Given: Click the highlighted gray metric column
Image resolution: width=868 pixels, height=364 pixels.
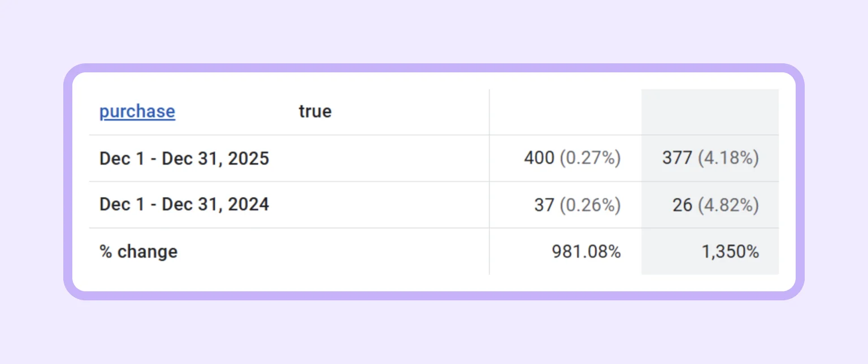Looking at the screenshot, I should click(710, 181).
